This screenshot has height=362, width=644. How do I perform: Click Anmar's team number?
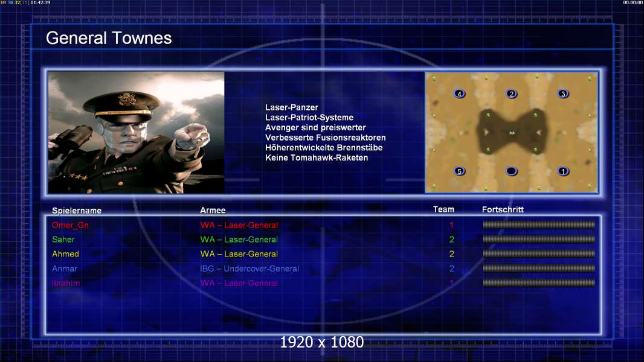(x=451, y=268)
